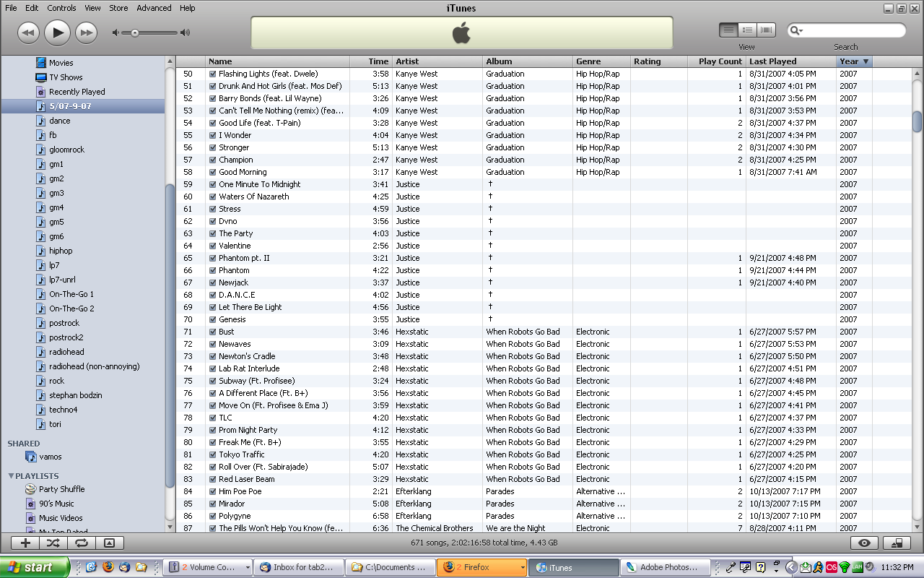The height and width of the screenshot is (578, 924).
Task: Skip to previous track button
Action: coord(28,33)
